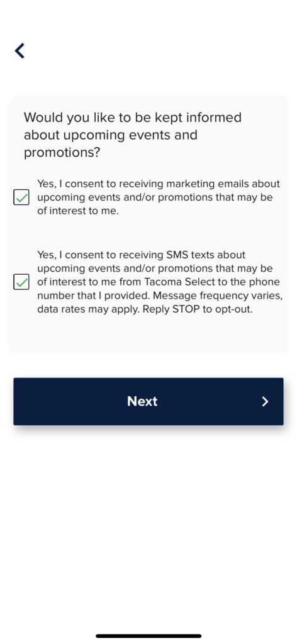Image resolution: width=297 pixels, height=644 pixels.
Task: Click the green checkmark beside email consent
Action: 21,198
